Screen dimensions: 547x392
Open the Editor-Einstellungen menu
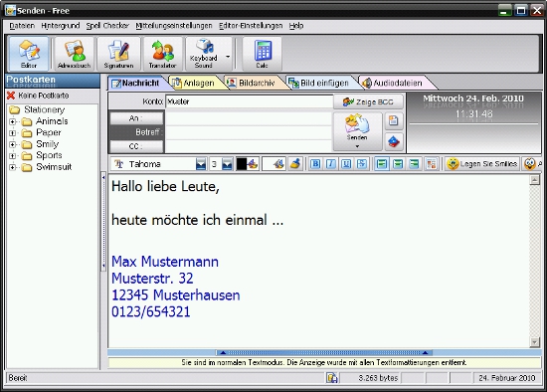(x=251, y=26)
